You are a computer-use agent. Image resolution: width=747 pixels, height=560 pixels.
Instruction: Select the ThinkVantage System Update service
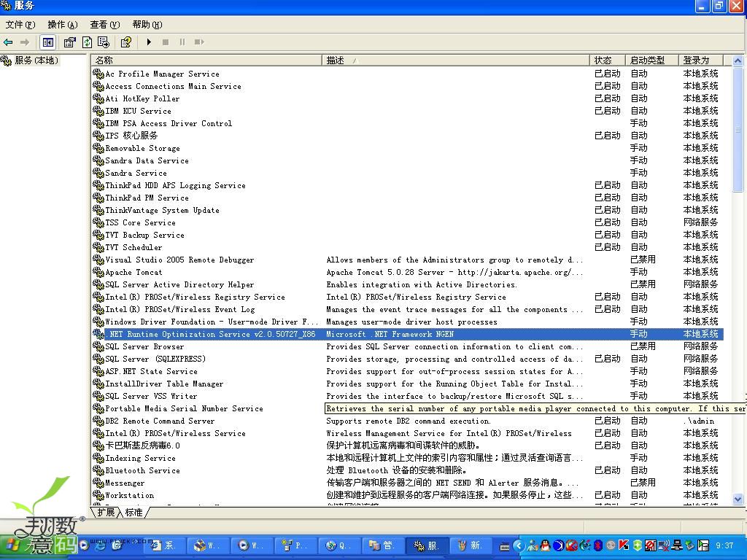click(x=408, y=210)
